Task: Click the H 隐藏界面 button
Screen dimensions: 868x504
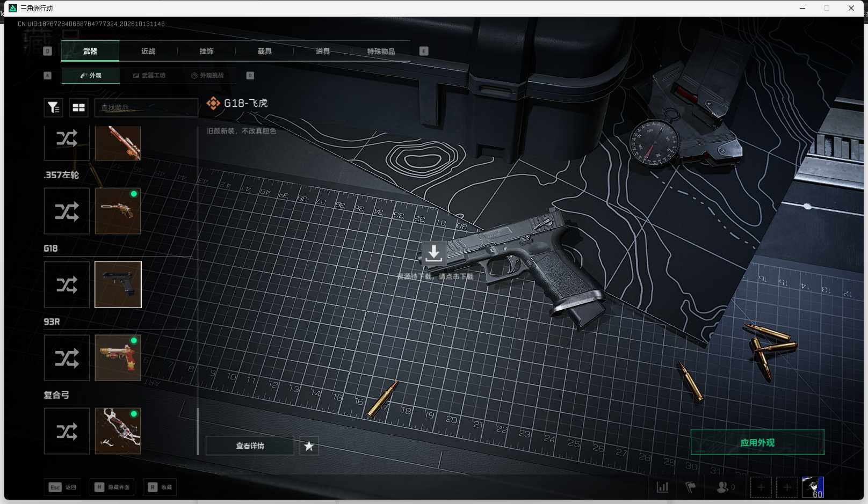Action: 112,487
